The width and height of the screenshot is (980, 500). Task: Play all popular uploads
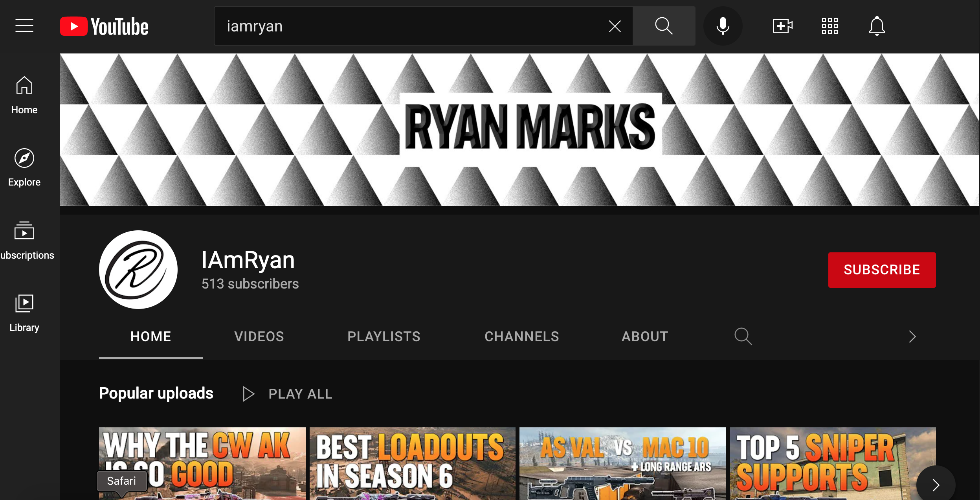288,394
